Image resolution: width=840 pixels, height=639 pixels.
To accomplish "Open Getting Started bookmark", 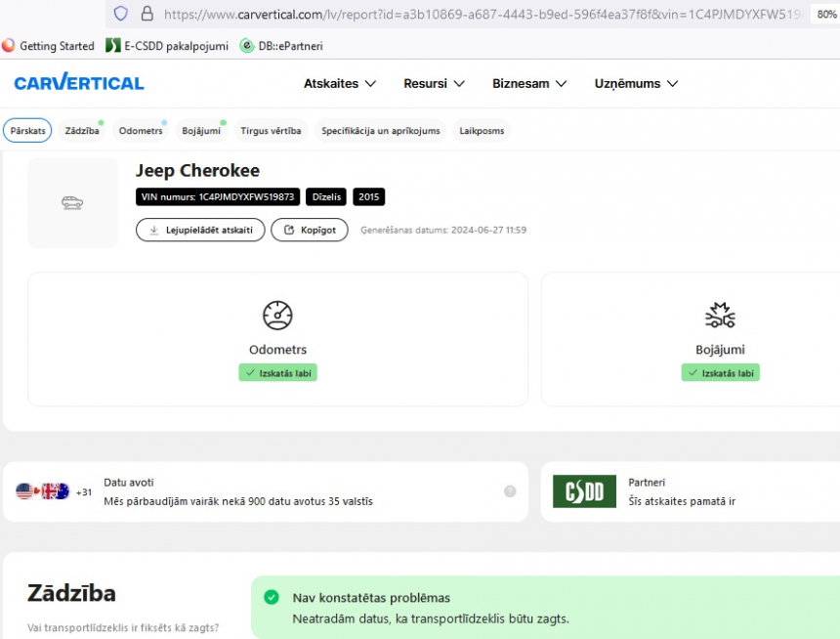I will coord(48,46).
